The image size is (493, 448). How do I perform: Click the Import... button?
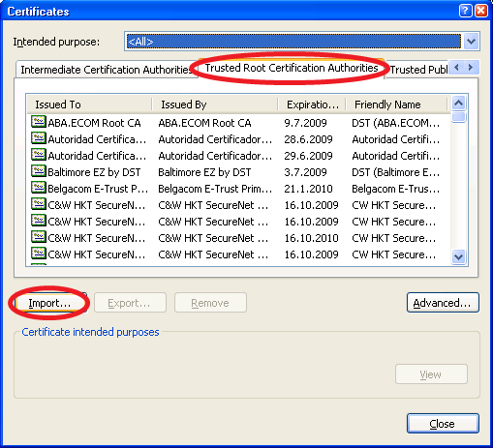click(50, 303)
